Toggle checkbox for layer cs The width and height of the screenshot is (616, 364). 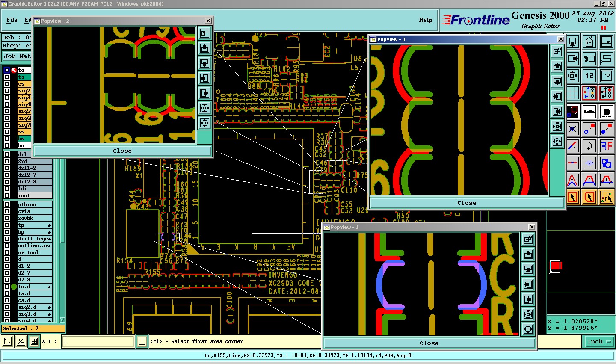point(7,84)
